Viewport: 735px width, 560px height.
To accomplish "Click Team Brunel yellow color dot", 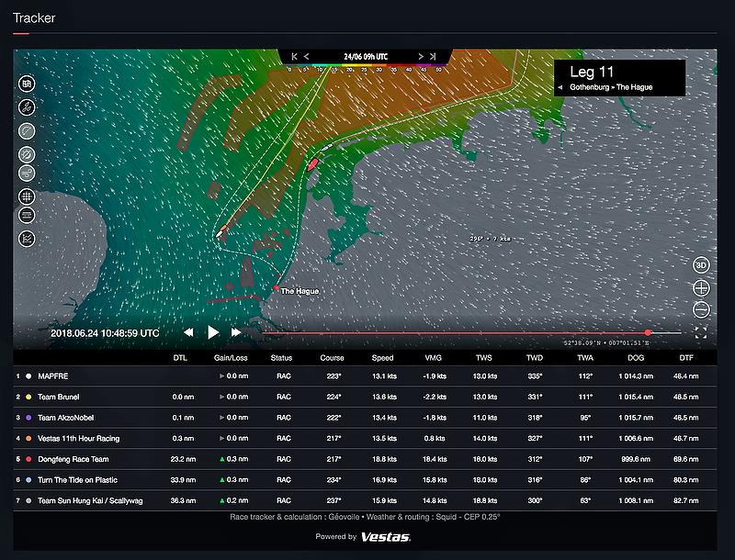I will 28,398.
